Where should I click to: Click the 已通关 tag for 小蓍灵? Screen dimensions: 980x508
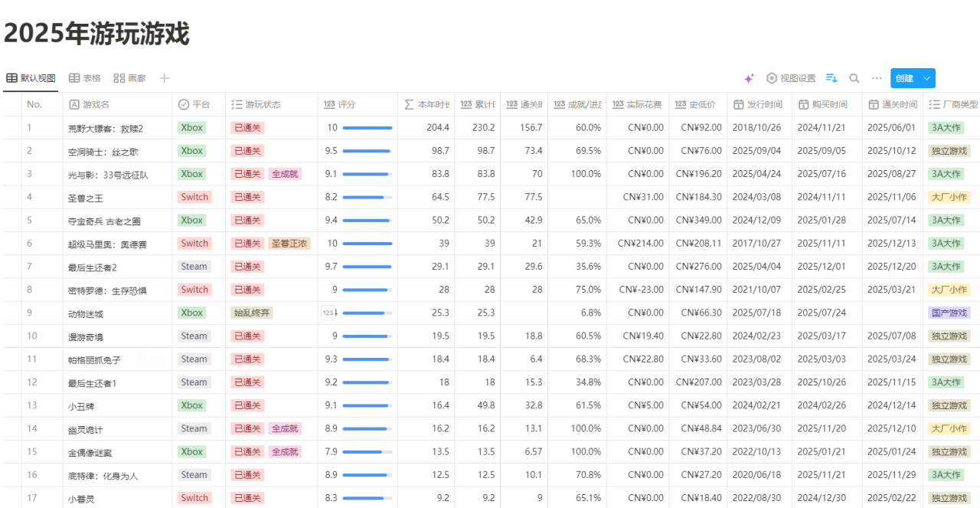[x=247, y=497]
